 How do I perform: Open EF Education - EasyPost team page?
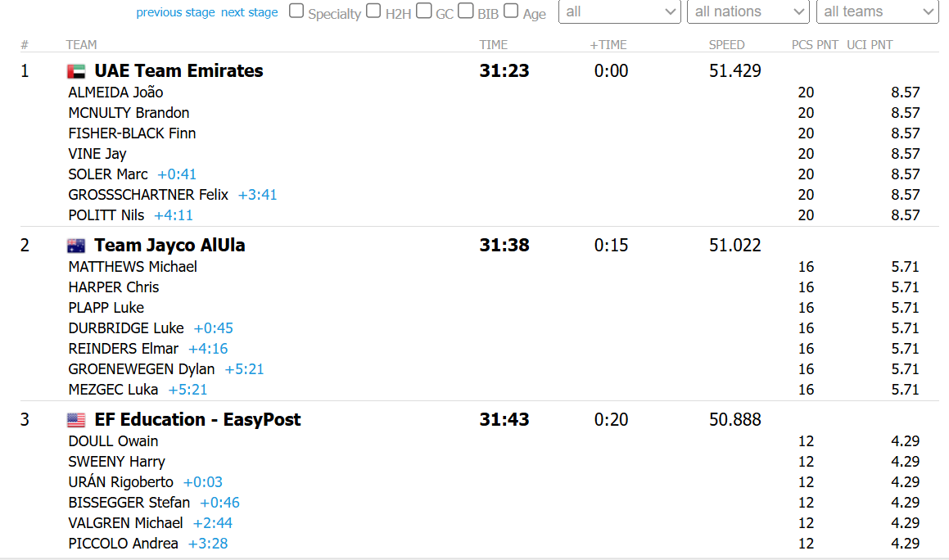pos(197,420)
